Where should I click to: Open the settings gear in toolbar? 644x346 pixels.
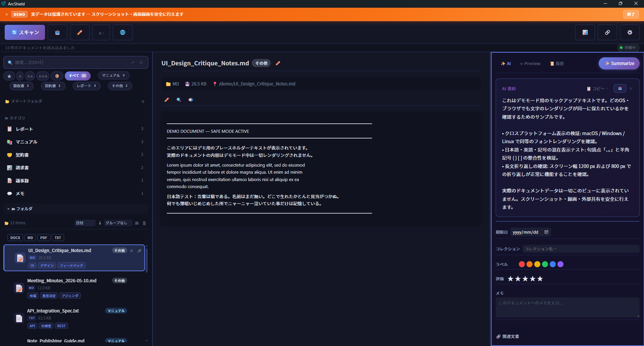click(x=630, y=33)
